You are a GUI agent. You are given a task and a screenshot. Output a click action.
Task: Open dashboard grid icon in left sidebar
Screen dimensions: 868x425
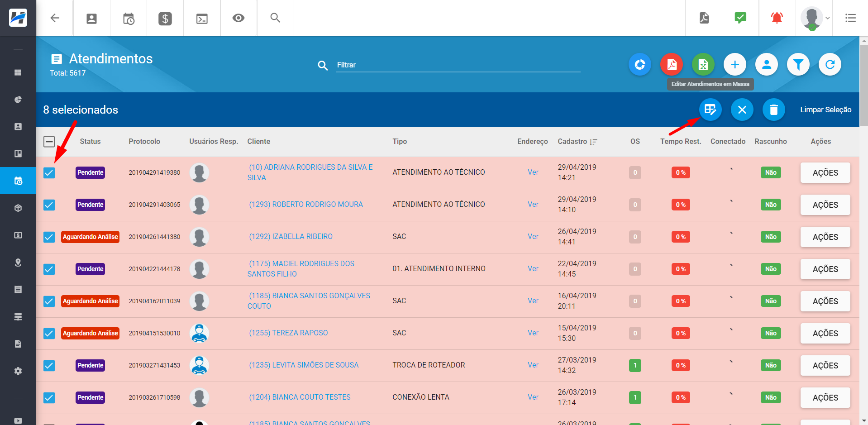[18, 72]
